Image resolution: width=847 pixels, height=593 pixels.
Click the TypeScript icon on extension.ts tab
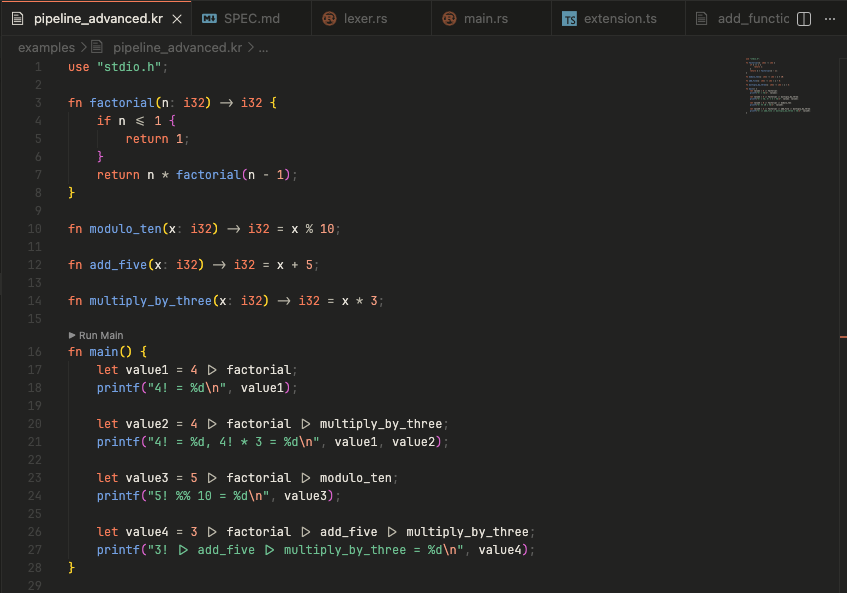[569, 19]
